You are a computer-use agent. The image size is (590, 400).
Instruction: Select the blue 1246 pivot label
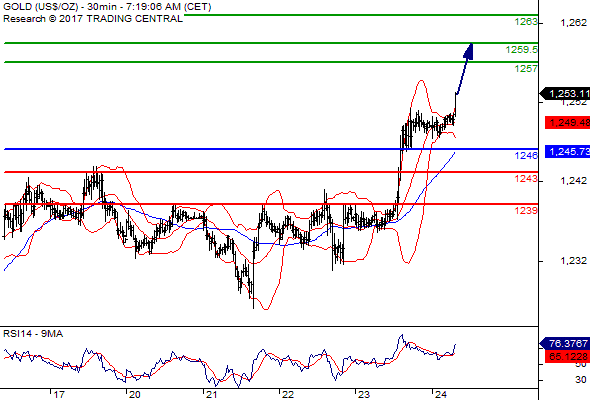[526, 155]
